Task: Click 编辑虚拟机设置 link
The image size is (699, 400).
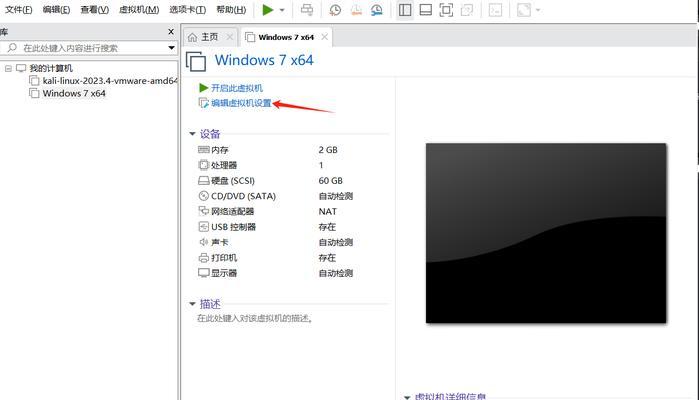Action: click(241, 103)
